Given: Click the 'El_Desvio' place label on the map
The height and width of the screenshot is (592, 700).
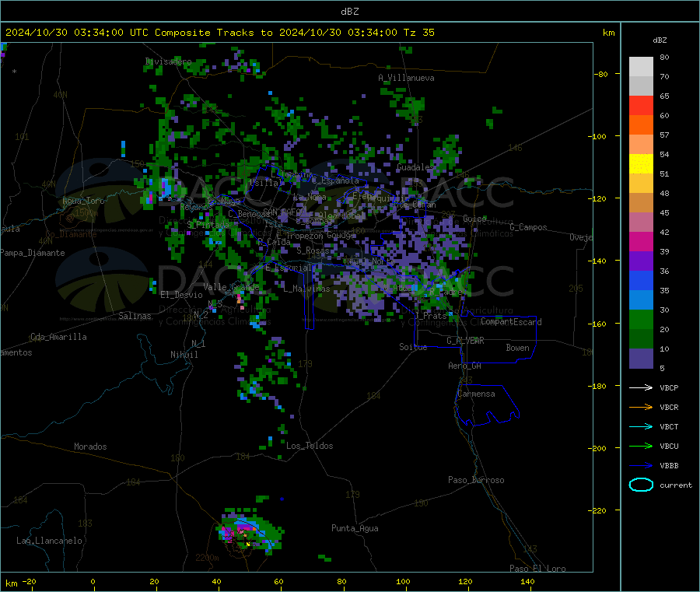Looking at the screenshot, I should (x=181, y=295).
